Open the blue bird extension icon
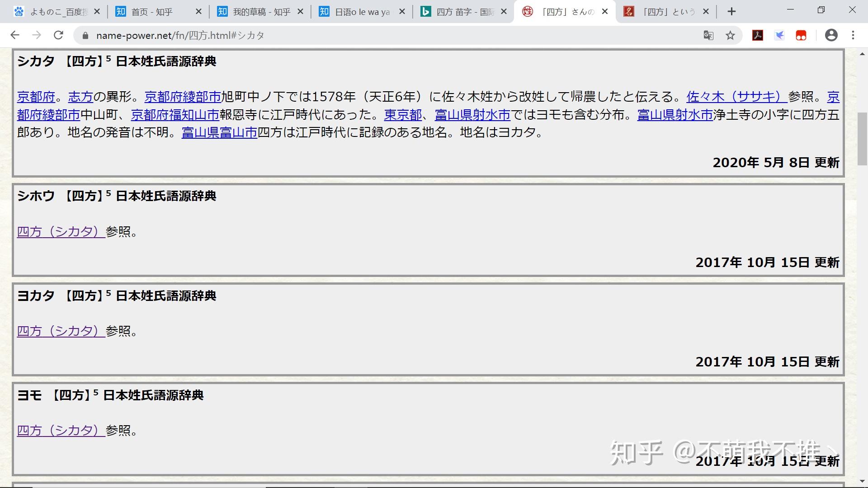Screen dimensions: 868x488 pos(779,35)
